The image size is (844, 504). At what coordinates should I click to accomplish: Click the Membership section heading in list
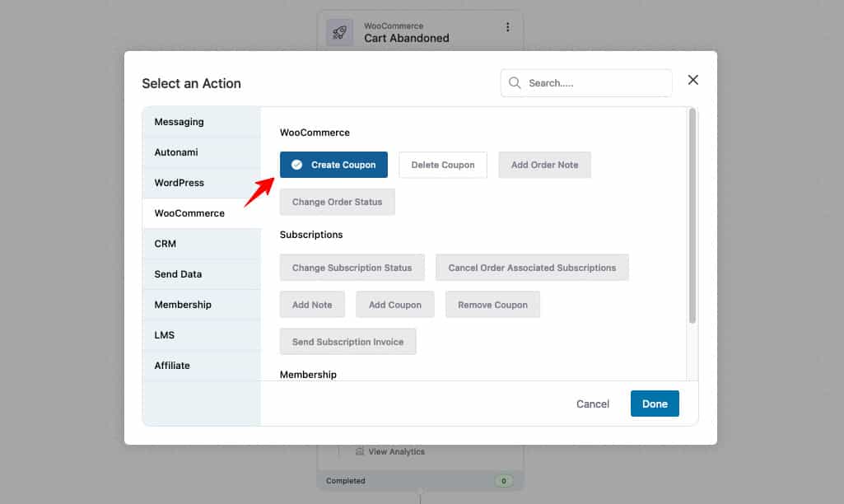coord(308,374)
